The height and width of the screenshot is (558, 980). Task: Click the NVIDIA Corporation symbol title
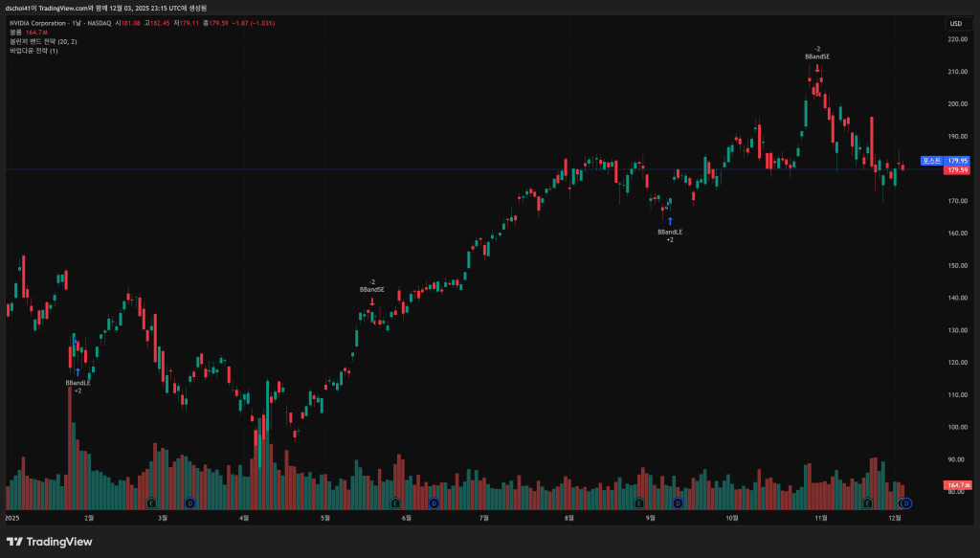pos(45,23)
